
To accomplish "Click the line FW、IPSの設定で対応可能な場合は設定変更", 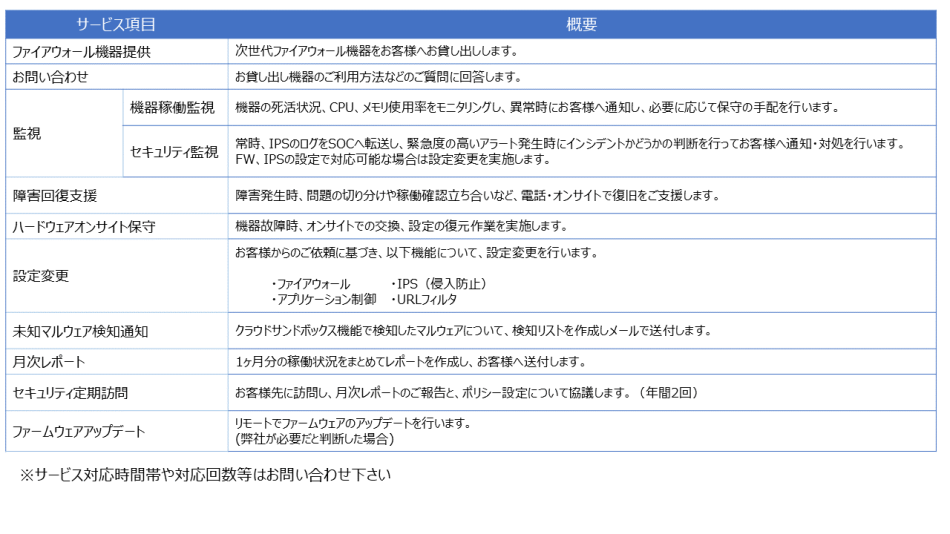I will 393,159.
